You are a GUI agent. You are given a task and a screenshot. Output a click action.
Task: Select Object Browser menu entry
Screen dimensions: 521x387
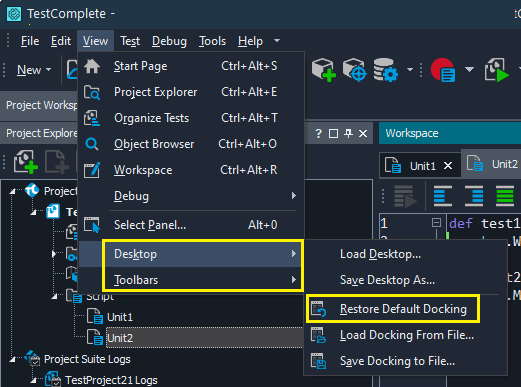191,144
